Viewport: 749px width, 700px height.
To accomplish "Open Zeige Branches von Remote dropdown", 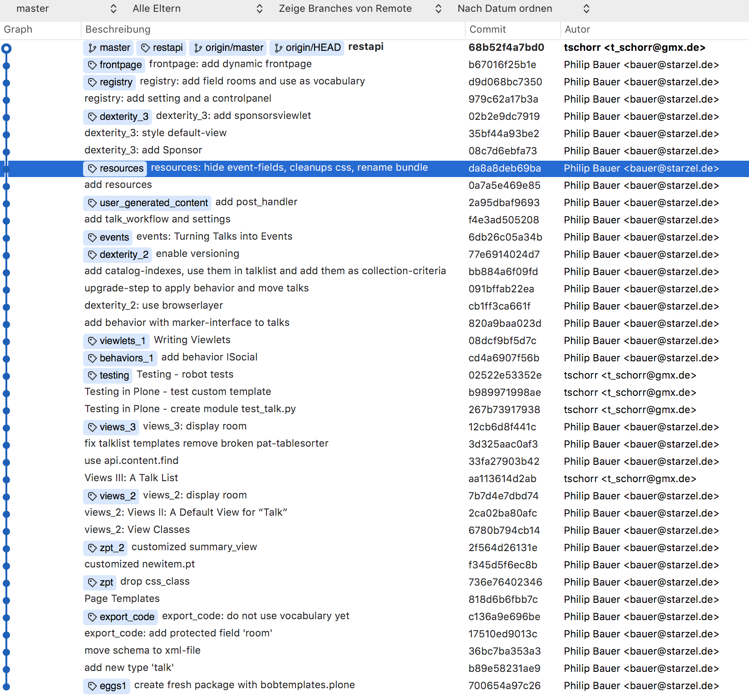I will tap(360, 9).
